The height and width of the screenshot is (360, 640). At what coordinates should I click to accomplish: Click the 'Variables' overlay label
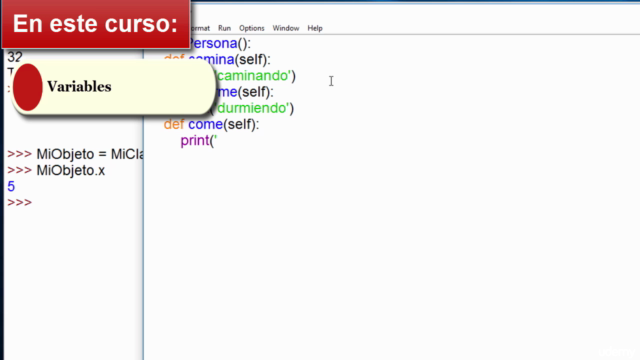[79, 87]
